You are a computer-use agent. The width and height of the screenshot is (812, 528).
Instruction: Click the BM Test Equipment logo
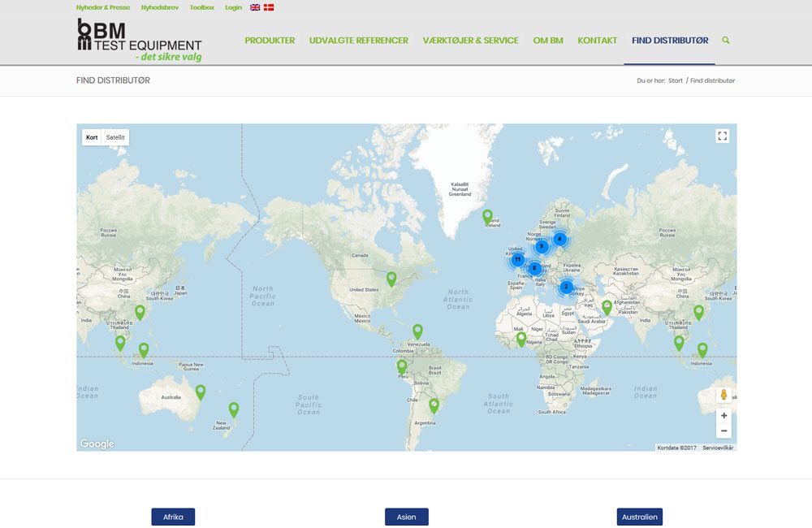(139, 40)
